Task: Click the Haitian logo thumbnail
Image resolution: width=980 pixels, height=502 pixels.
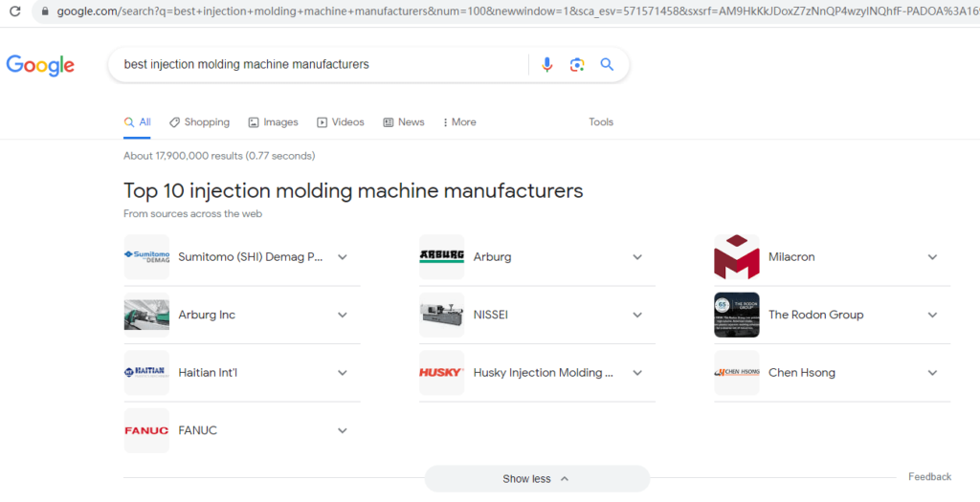Action: click(146, 373)
